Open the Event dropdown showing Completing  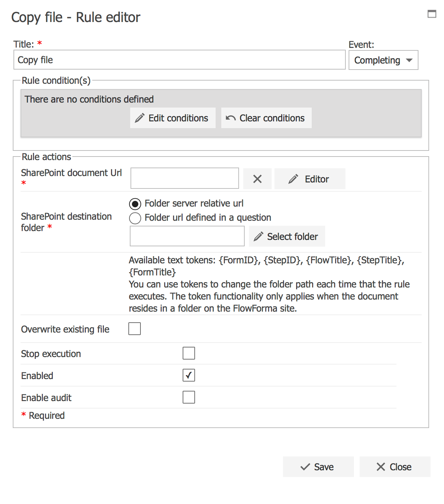[x=383, y=60]
